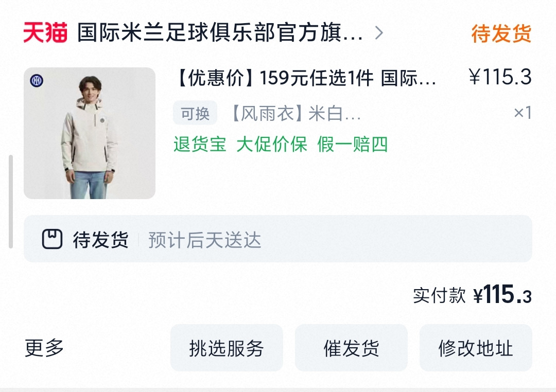
Task: Click the package icon in the delivery bar
Action: (52, 239)
